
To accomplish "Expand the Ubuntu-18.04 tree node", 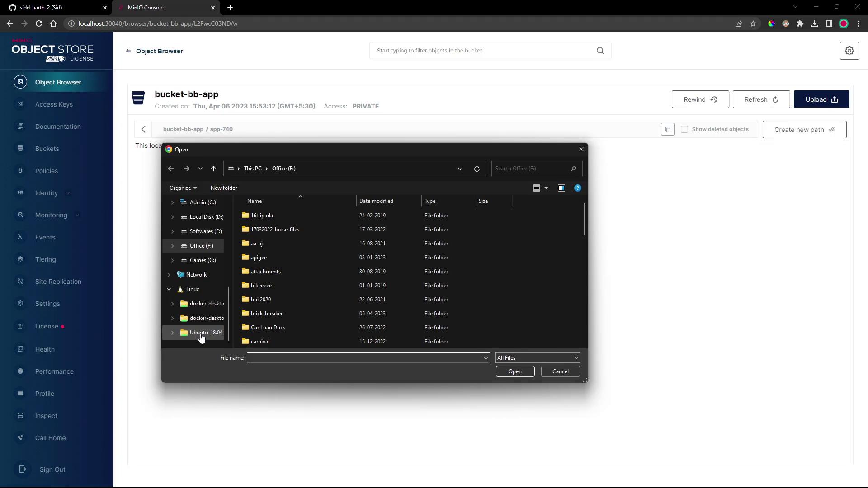I will pyautogui.click(x=172, y=333).
